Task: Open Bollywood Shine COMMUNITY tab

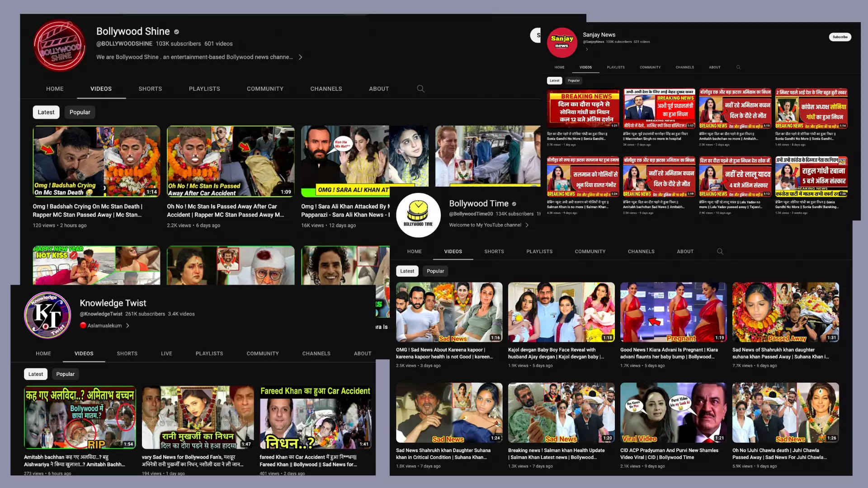Action: [265, 89]
